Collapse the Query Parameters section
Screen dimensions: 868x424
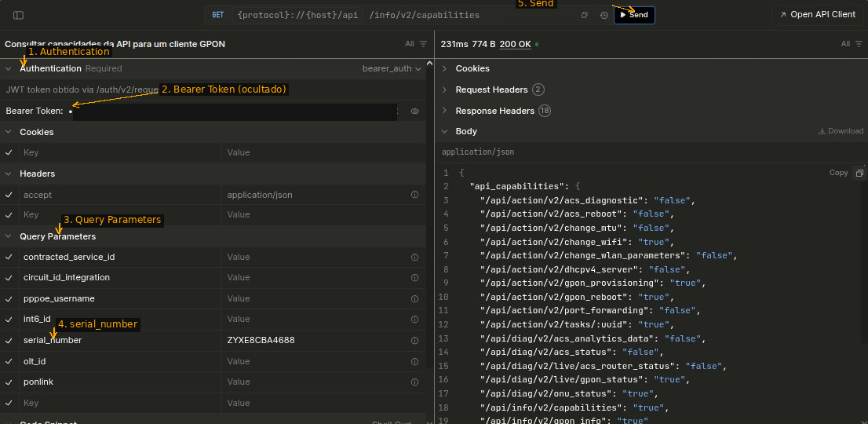click(x=9, y=236)
